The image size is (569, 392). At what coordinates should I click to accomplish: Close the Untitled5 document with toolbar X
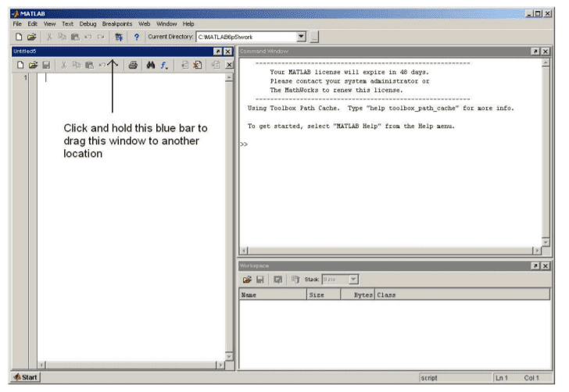pyautogui.click(x=229, y=65)
